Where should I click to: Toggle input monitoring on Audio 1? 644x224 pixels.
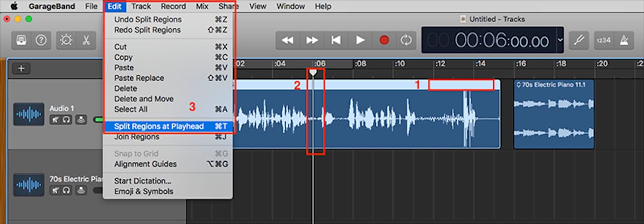coord(80,120)
